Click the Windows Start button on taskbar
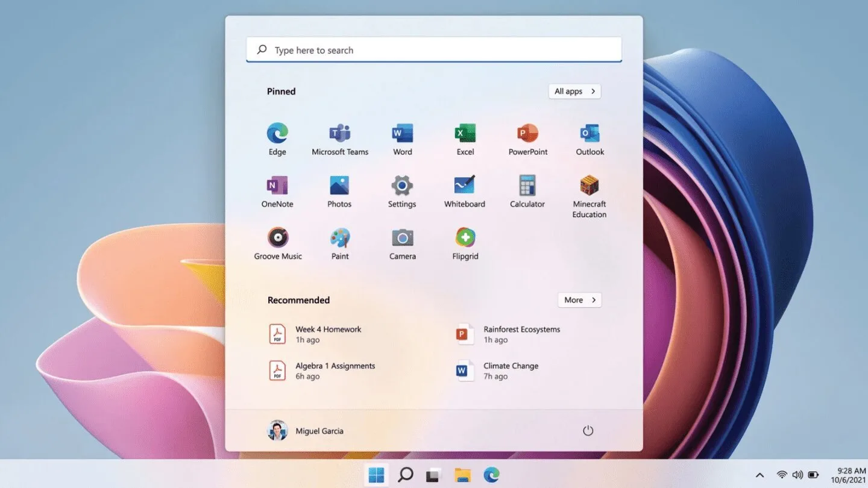 click(x=377, y=475)
